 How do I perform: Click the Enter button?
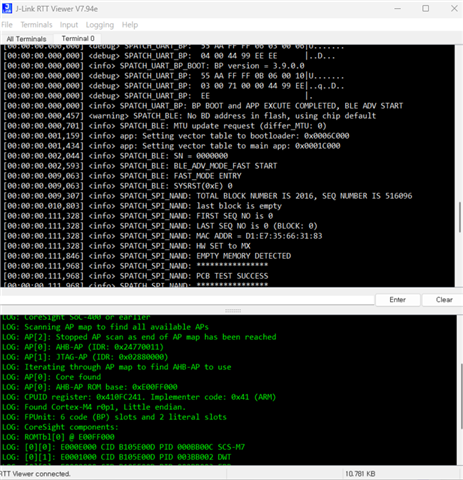coord(397,299)
